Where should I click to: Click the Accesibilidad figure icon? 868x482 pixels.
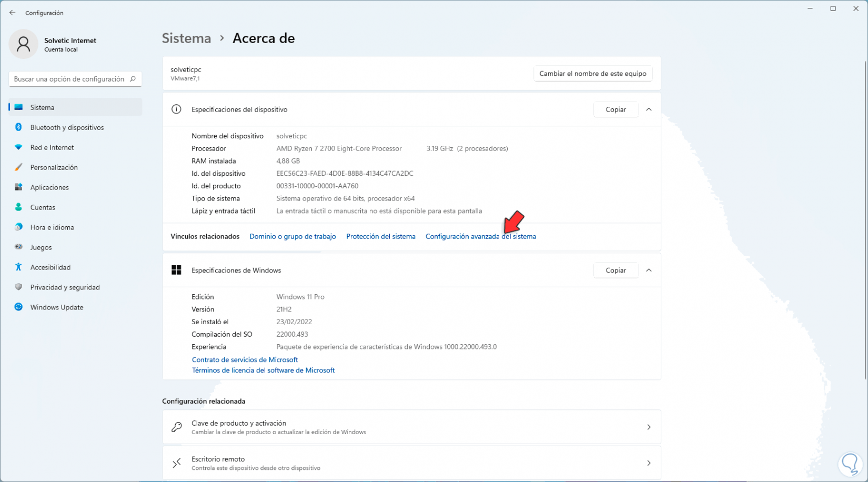[x=19, y=267]
